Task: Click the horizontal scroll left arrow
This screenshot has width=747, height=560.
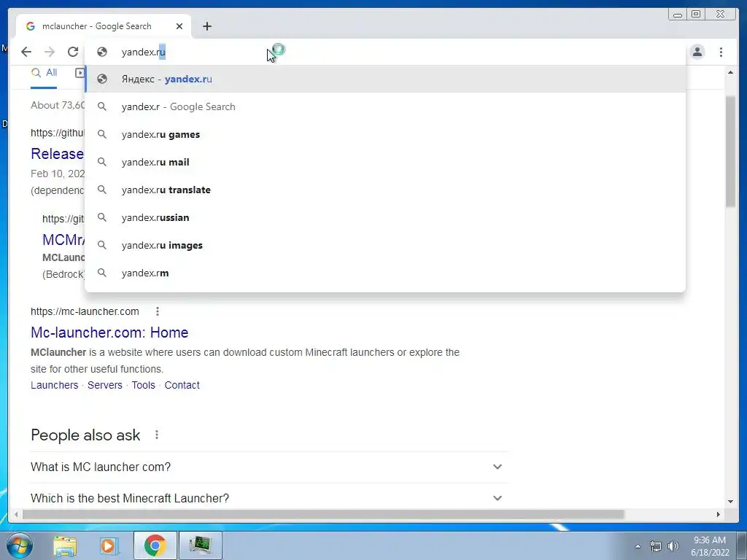Action: click(x=16, y=514)
